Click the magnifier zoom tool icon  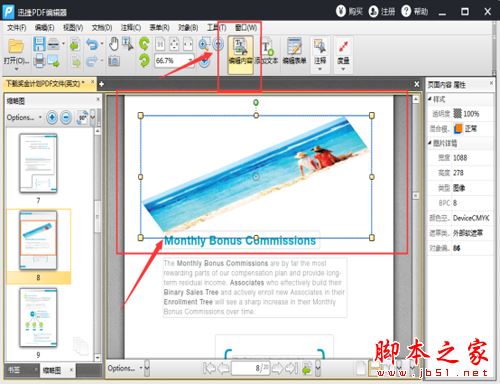click(204, 44)
